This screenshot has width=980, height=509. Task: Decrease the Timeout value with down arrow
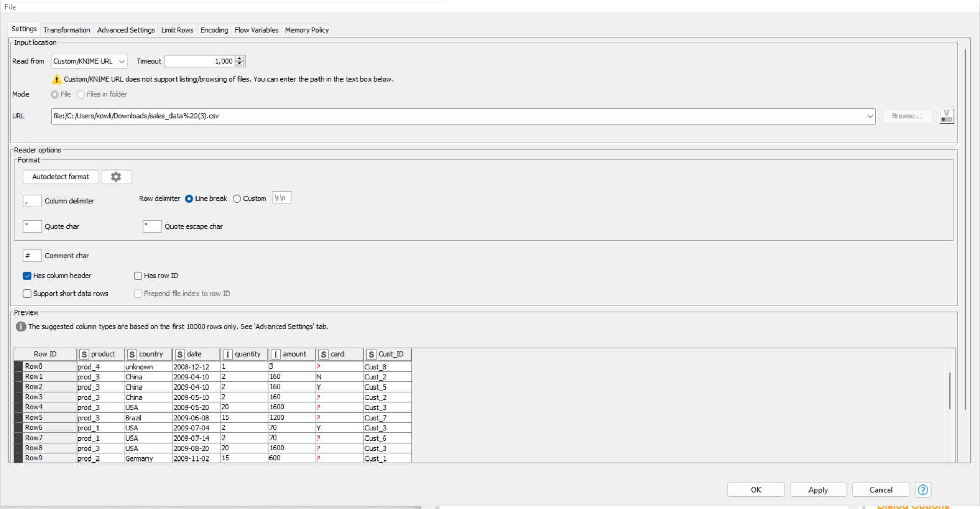click(x=240, y=64)
